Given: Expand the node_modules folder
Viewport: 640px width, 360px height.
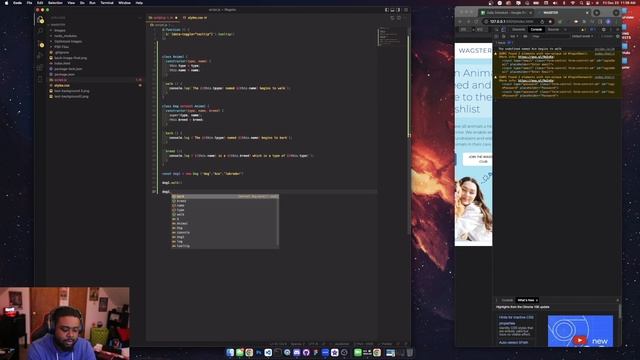Looking at the screenshot, I should (64, 36).
